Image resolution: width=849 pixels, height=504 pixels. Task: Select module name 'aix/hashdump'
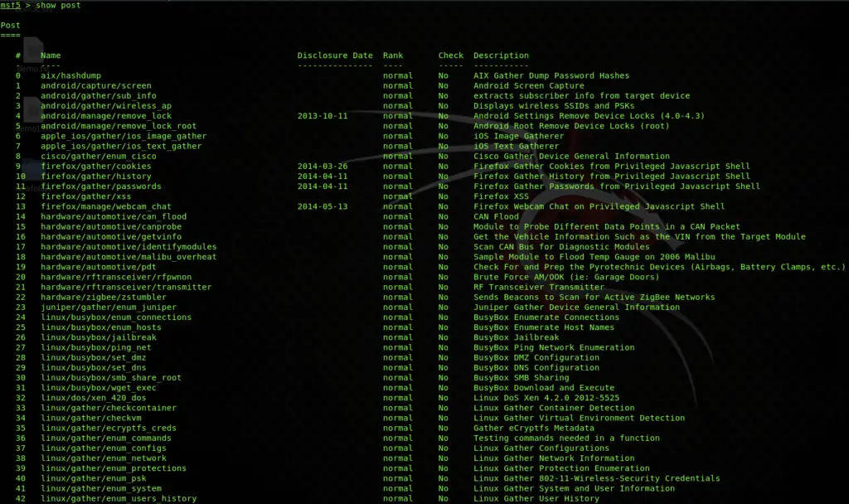71,75
